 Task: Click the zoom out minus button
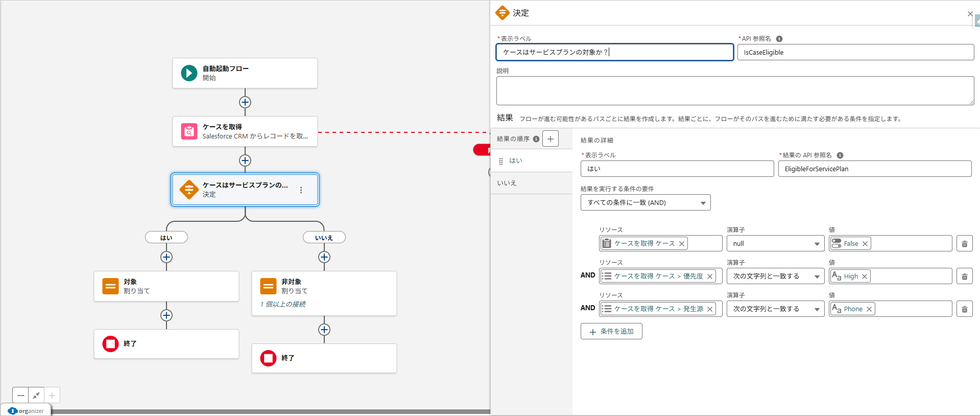pos(20,395)
